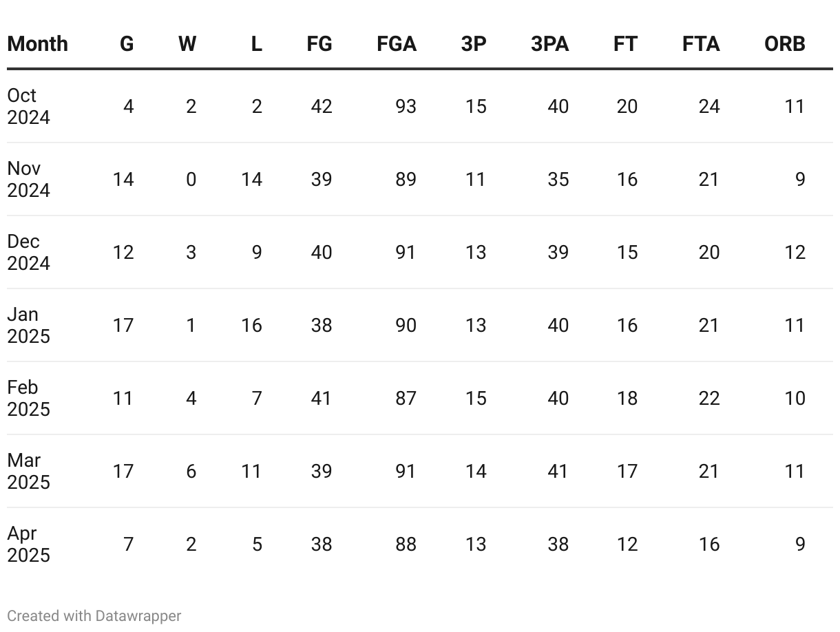Click the Jan 2025 row label

coord(28,325)
